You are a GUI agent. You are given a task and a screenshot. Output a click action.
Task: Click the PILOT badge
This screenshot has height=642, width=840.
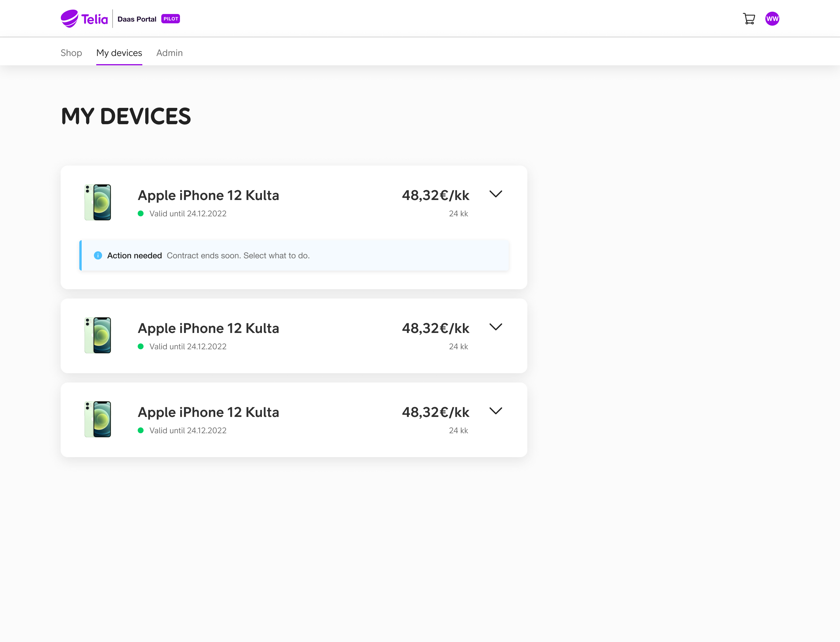point(171,19)
